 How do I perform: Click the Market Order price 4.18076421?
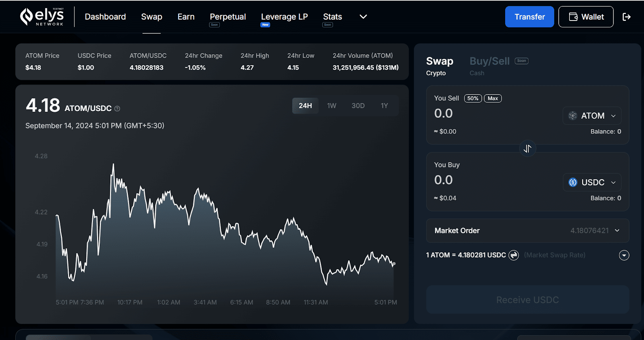point(589,231)
